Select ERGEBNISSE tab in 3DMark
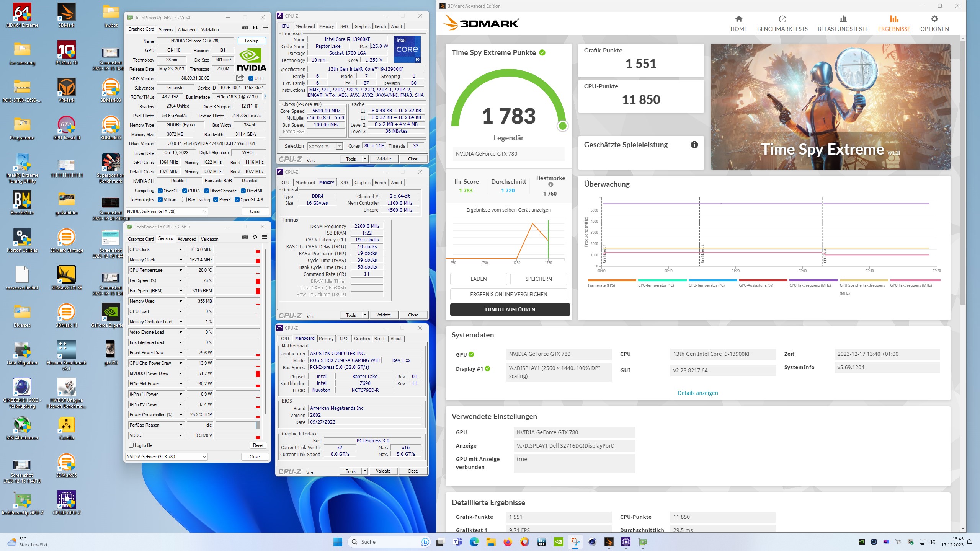The width and height of the screenshot is (980, 551). coord(894,24)
